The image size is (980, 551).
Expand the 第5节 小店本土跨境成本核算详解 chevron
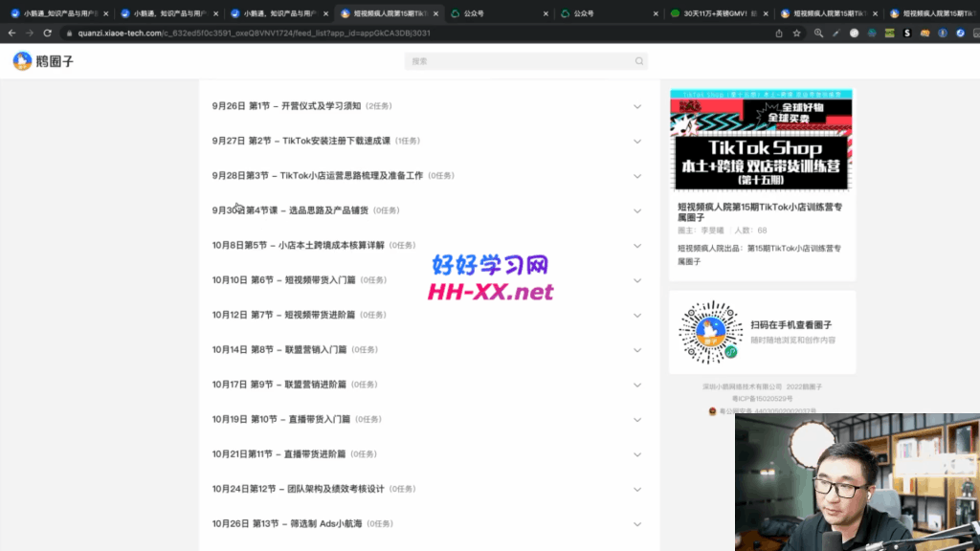636,246
